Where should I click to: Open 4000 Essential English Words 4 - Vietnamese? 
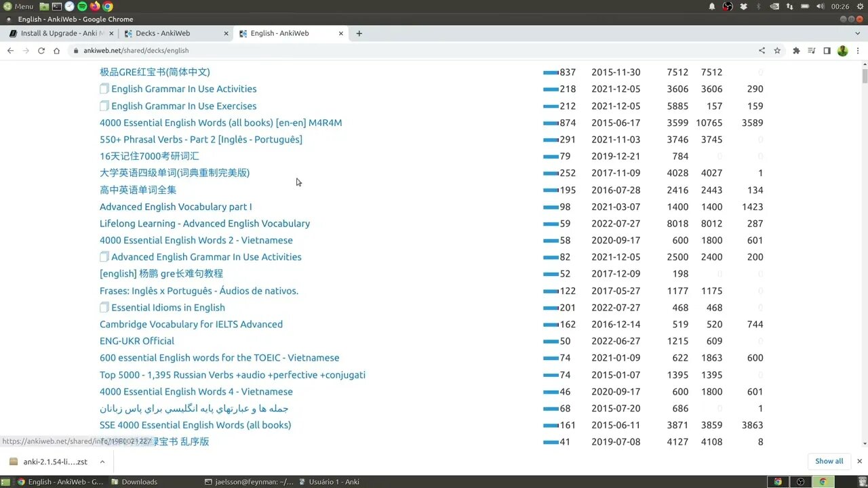(x=196, y=392)
